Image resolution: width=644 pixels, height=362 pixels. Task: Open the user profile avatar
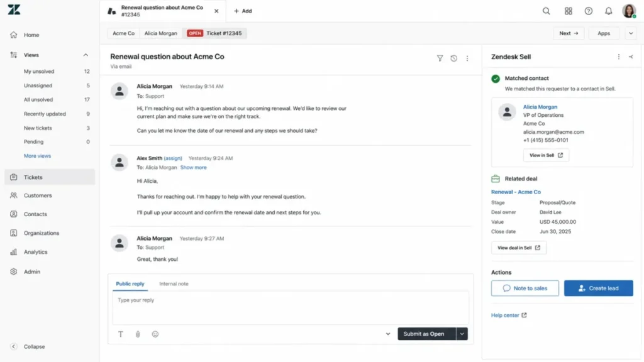point(629,11)
